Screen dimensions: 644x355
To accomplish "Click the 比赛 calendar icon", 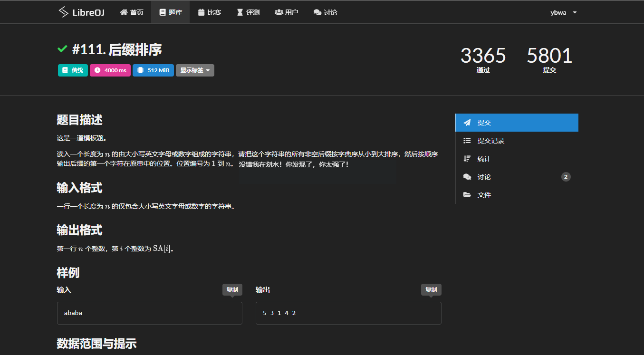I will point(202,12).
